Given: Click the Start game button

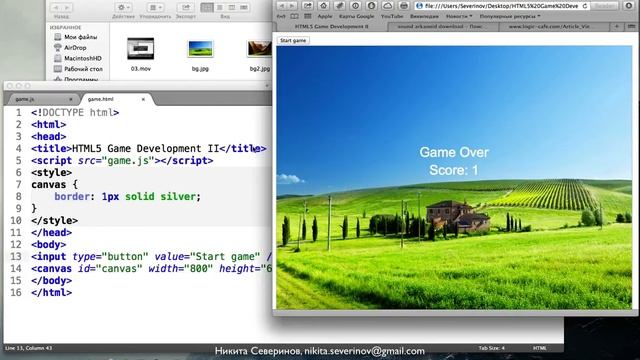Looking at the screenshot, I should click(293, 40).
